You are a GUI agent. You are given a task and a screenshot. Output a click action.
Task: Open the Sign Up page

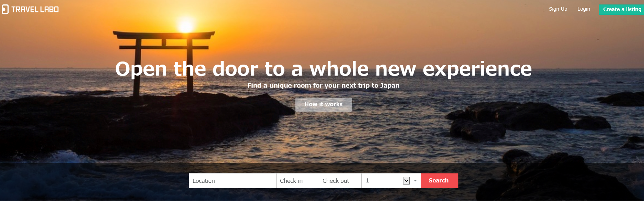tap(558, 9)
